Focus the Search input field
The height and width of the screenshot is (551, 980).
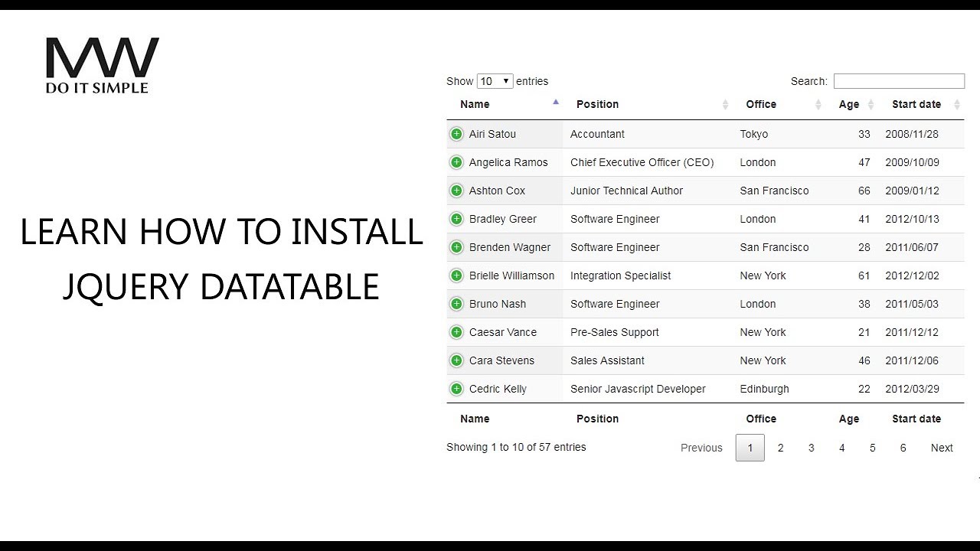[x=899, y=81]
